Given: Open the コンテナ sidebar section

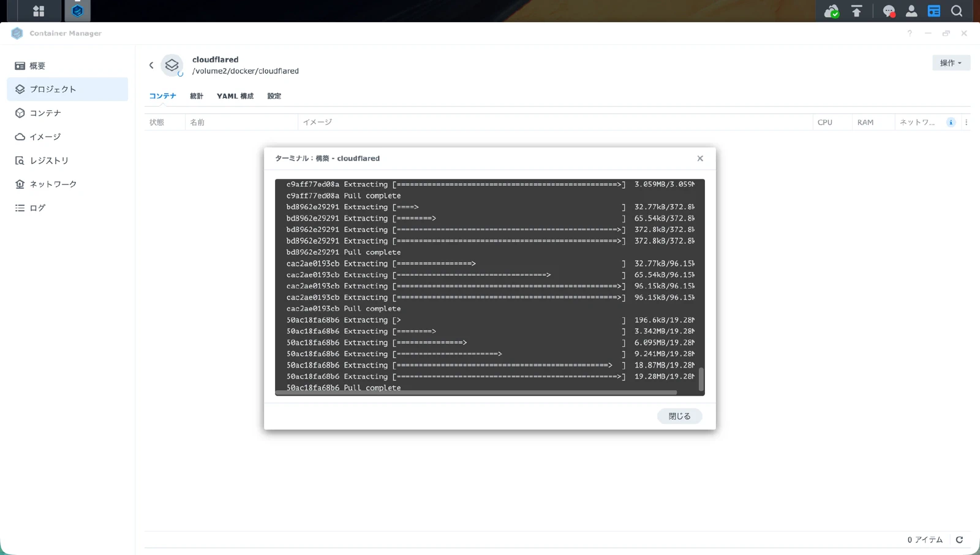Looking at the screenshot, I should (45, 113).
